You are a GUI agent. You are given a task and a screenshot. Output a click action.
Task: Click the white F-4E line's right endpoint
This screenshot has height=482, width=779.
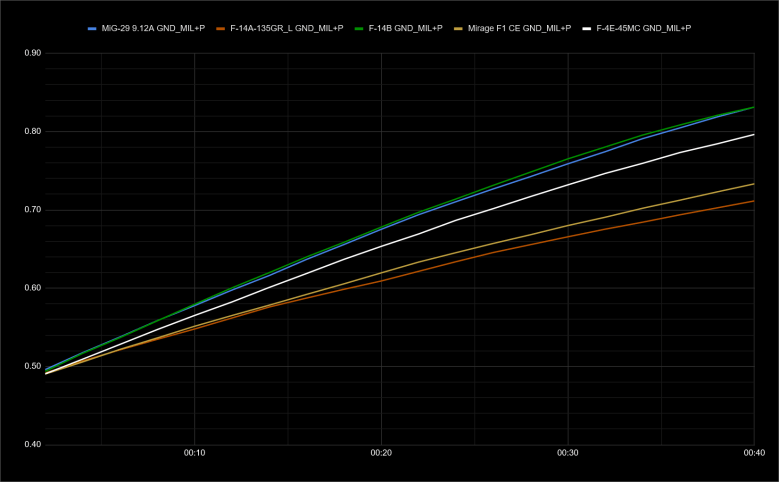click(x=753, y=134)
